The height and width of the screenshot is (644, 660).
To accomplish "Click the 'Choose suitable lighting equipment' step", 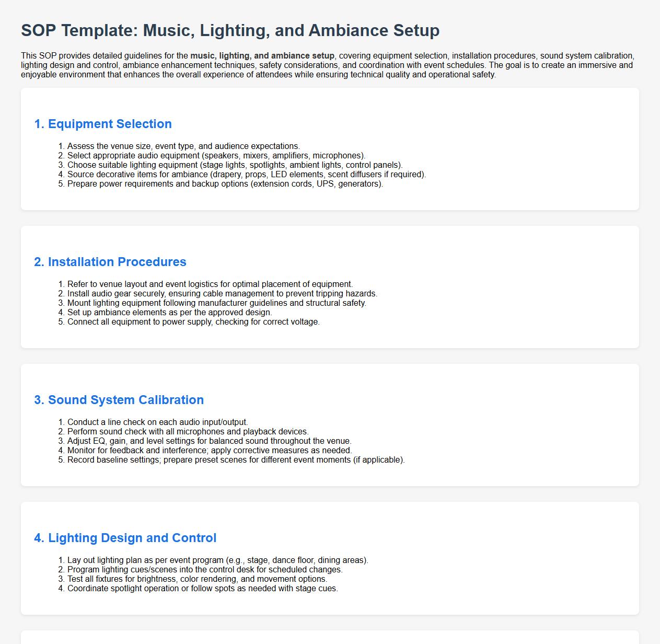I will (235, 165).
